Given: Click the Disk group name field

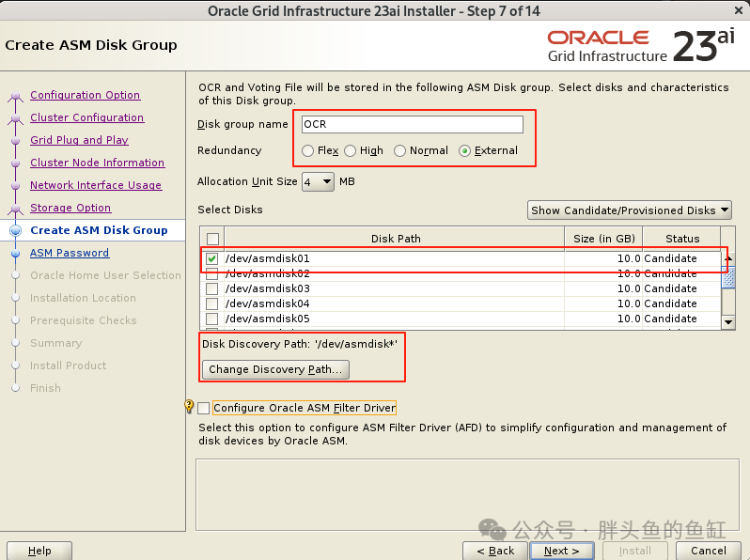Looking at the screenshot, I should (x=413, y=124).
